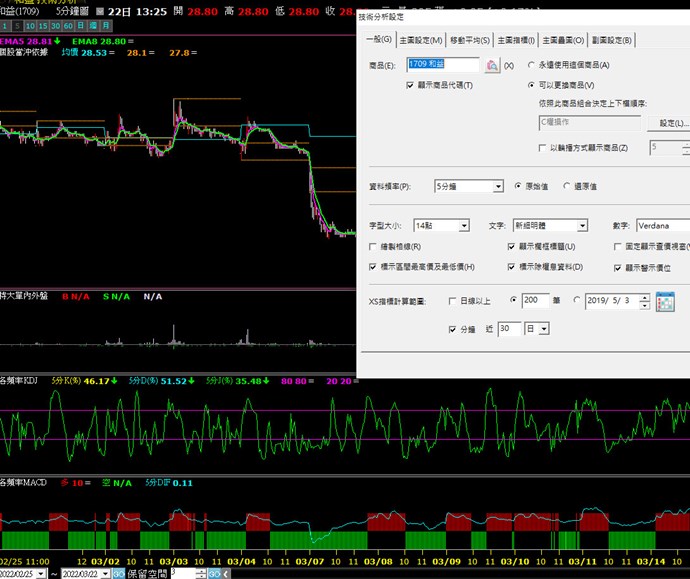Click the magenta EMA5 legend label
This screenshot has width=690, height=579.
click(14, 40)
